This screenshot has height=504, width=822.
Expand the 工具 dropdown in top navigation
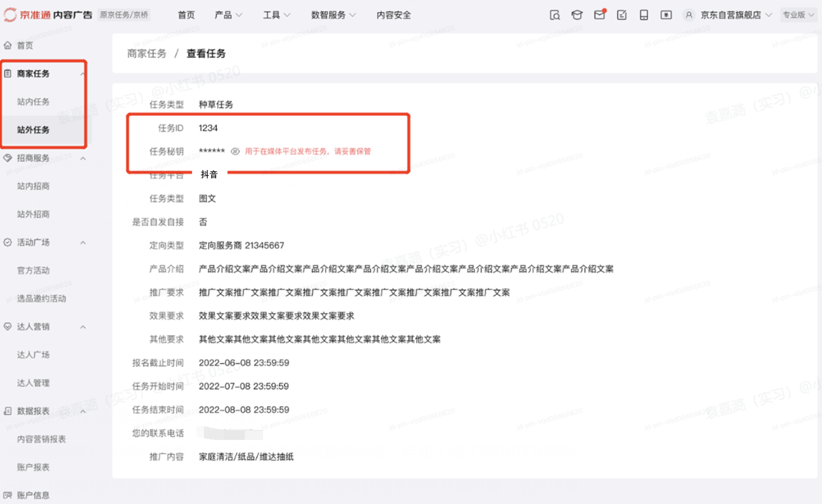pos(277,15)
